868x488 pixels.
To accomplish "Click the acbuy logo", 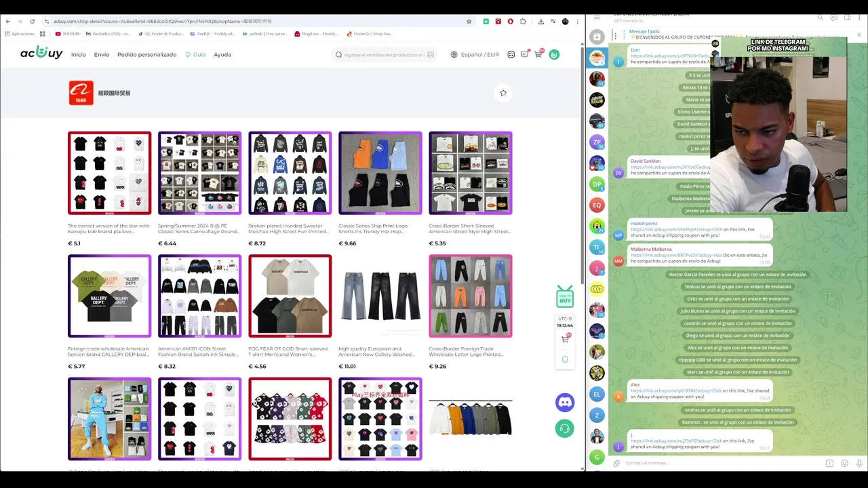I will [41, 54].
